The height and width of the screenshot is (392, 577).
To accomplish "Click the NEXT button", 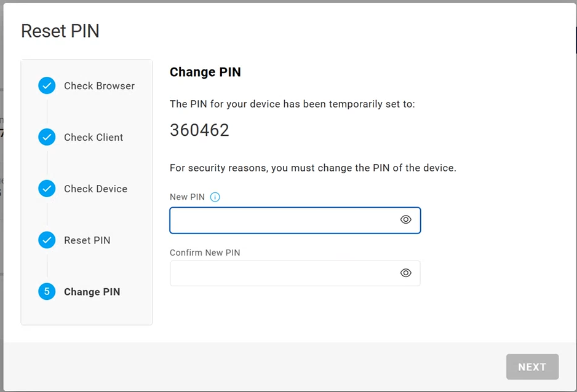I will point(532,367).
